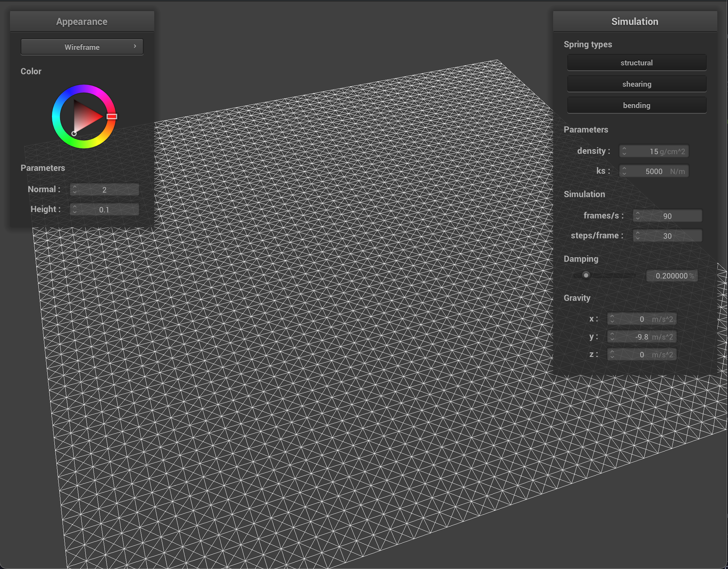The width and height of the screenshot is (728, 569).
Task: Click the frames/s spinner arrows
Action: coord(638,216)
